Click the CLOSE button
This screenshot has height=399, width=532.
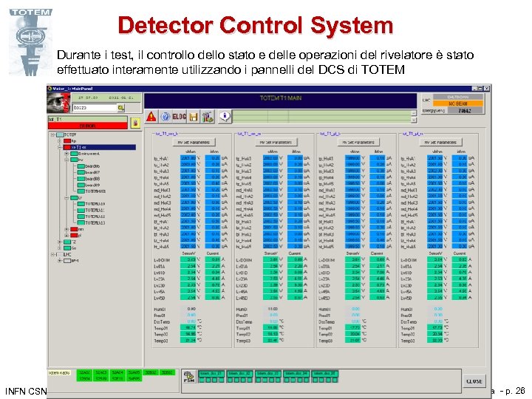point(474,381)
